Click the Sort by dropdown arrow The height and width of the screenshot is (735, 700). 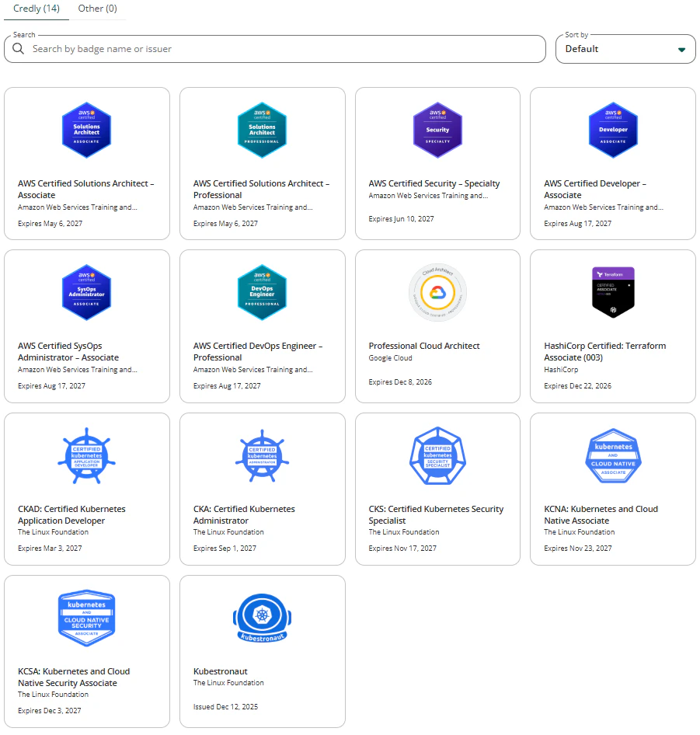[x=681, y=50]
